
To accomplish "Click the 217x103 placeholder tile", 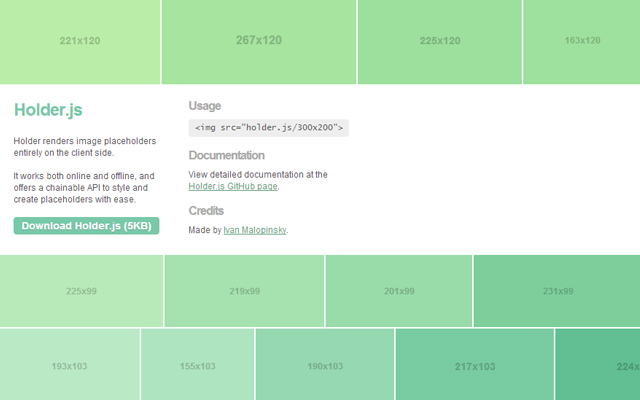I will coord(475,366).
